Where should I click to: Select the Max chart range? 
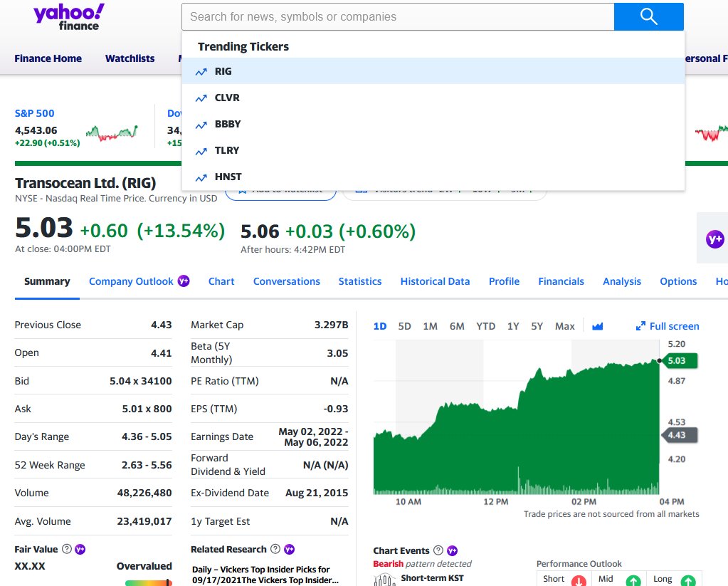click(564, 326)
